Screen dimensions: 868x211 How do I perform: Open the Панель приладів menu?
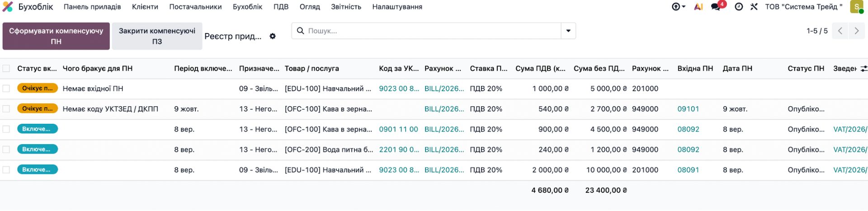pyautogui.click(x=92, y=7)
